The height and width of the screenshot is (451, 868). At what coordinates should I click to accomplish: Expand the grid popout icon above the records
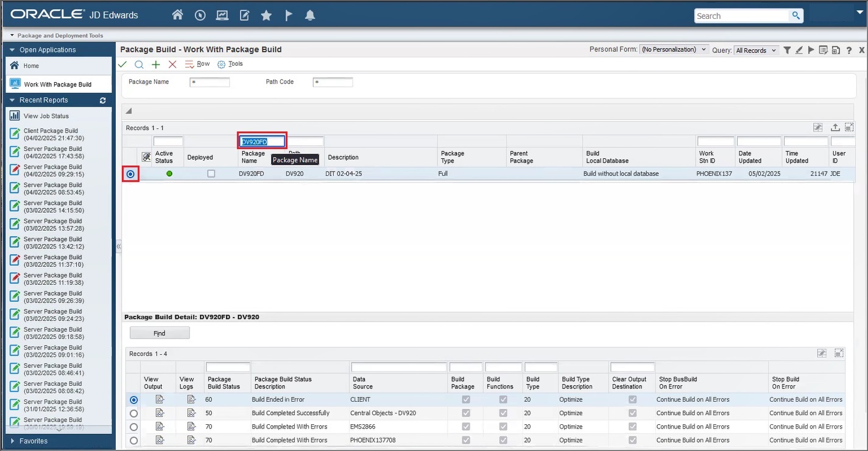(x=850, y=127)
